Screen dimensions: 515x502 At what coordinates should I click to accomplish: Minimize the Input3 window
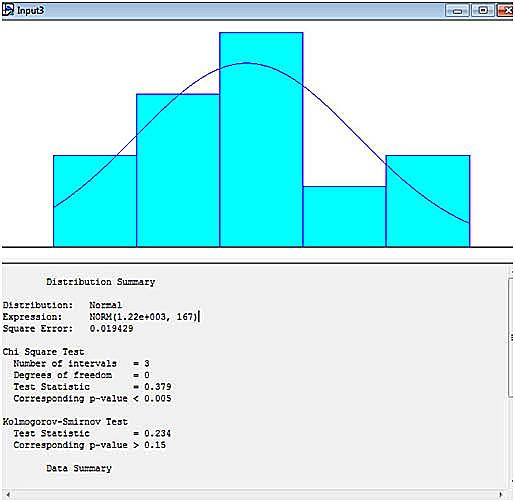point(458,11)
